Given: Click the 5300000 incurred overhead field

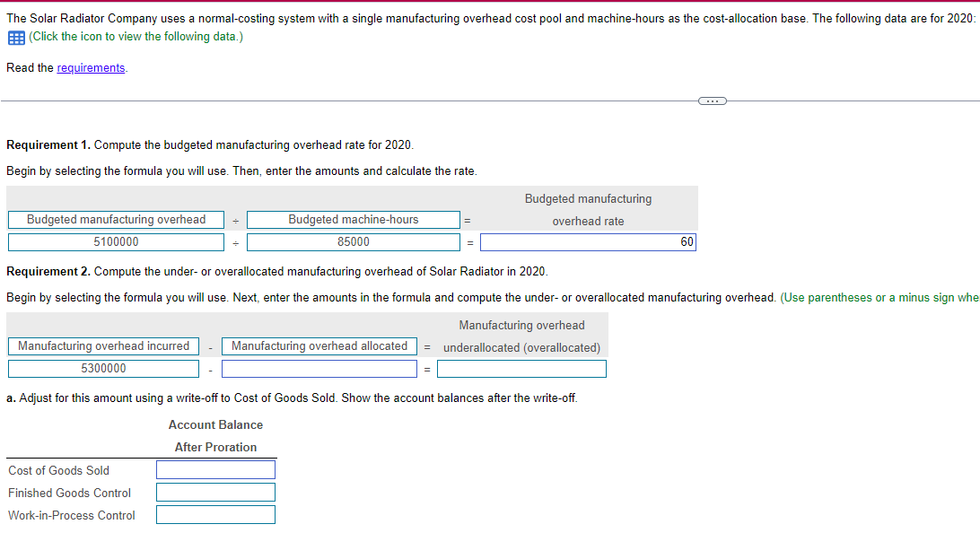Looking at the screenshot, I should coord(103,368).
